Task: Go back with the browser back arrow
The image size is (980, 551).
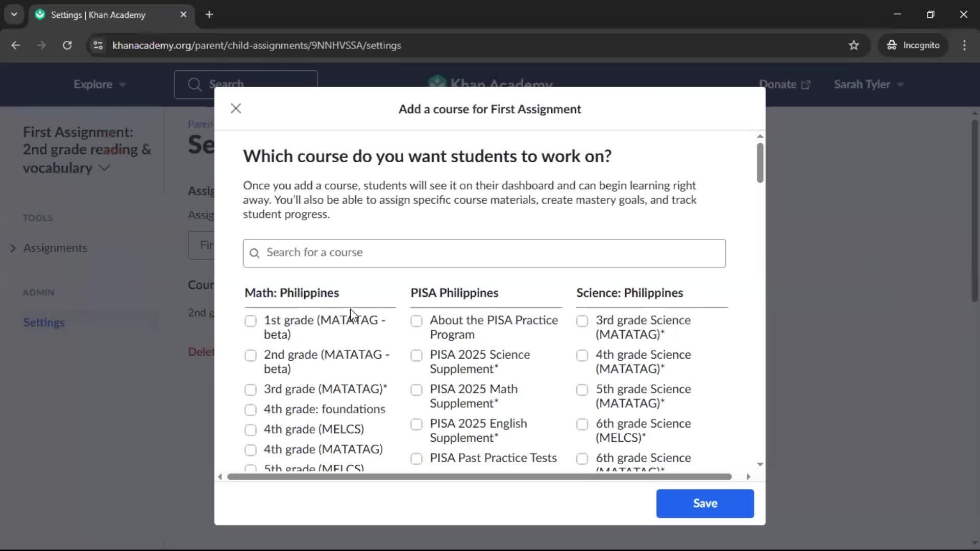Action: [16, 45]
